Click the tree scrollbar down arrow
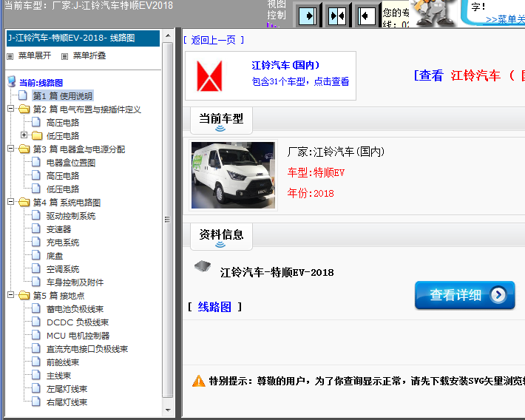The height and width of the screenshot is (420, 525). 168,410
